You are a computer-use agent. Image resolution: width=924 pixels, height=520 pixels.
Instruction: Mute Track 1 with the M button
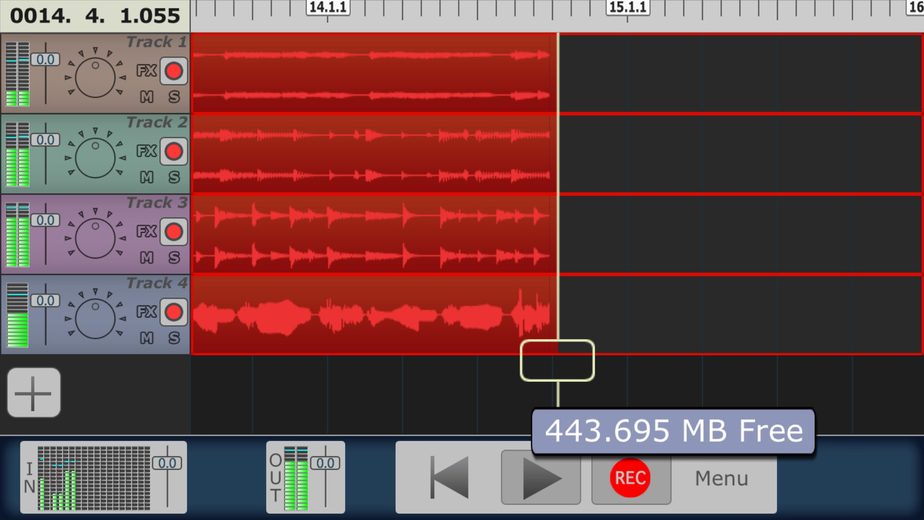coord(147,97)
